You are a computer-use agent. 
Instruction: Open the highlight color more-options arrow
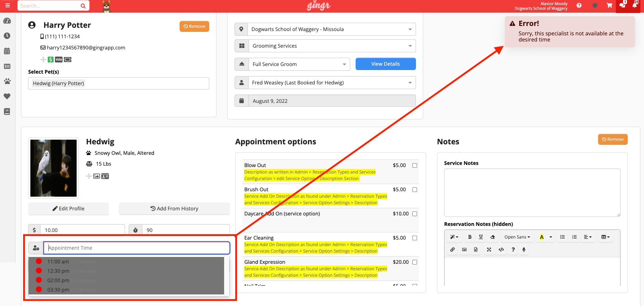pyautogui.click(x=551, y=237)
